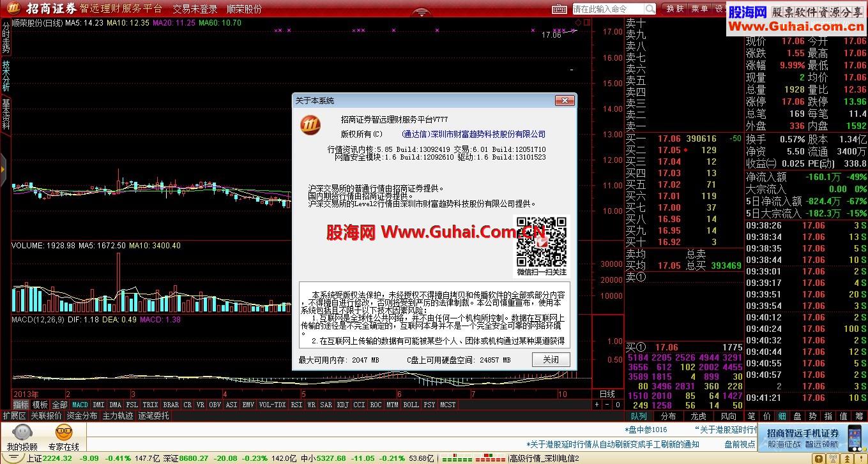This screenshot has width=868, height=464.
Task: Select the 模板 tab
Action: click(x=40, y=405)
